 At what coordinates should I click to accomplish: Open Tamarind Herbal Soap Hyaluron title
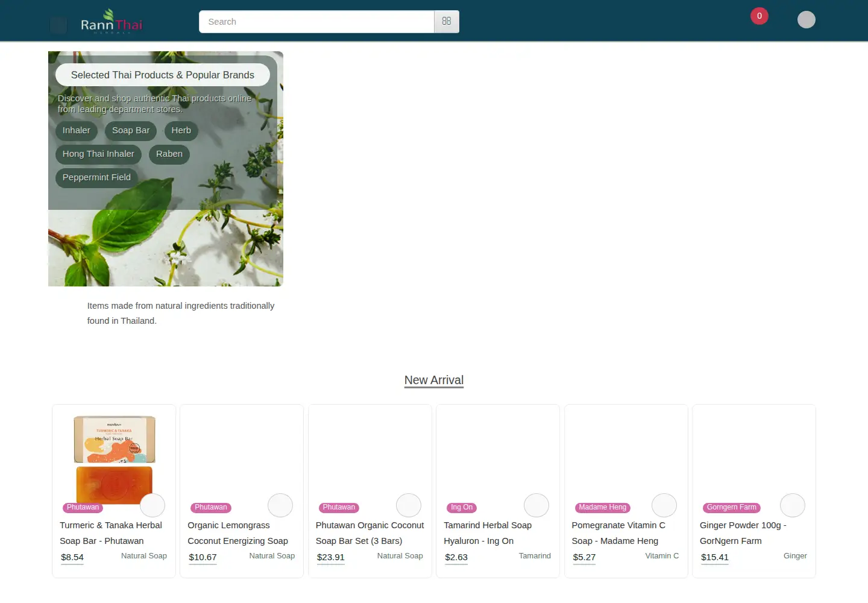click(488, 534)
